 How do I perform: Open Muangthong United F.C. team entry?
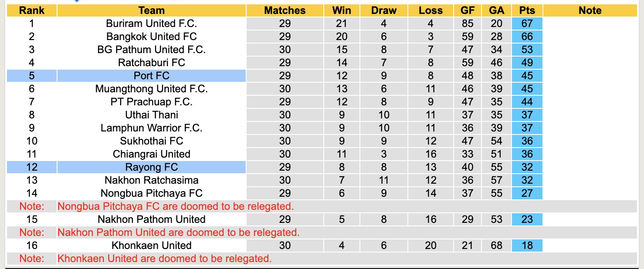tap(151, 89)
